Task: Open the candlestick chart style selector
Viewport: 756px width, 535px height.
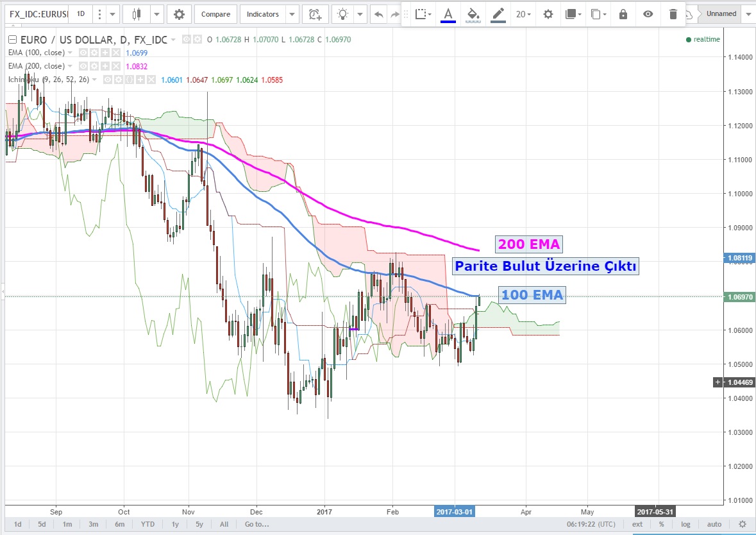Action: [135, 14]
